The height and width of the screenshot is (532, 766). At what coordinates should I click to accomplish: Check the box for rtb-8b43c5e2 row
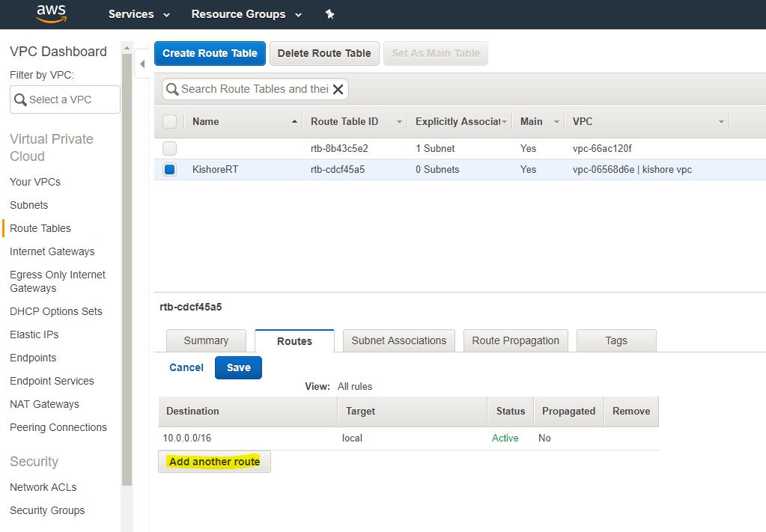point(170,148)
